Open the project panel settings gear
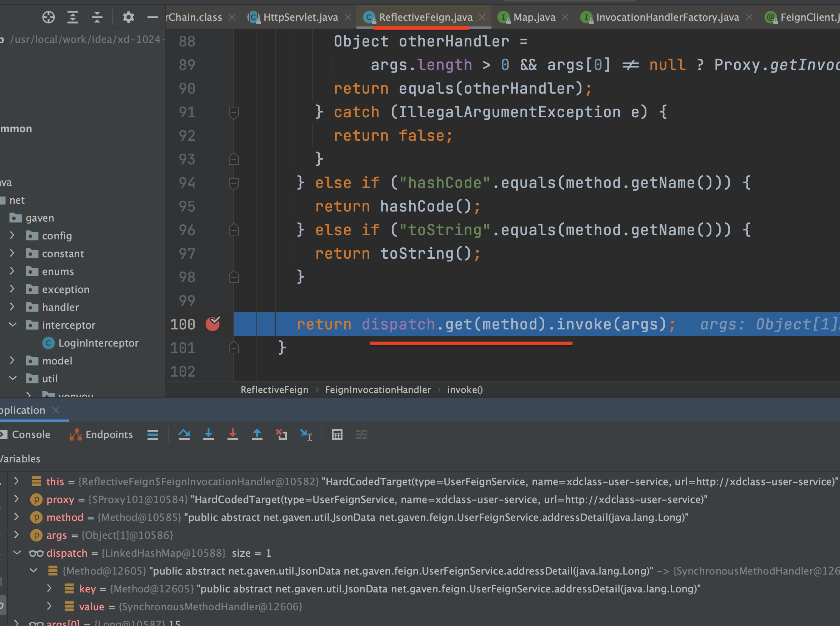 pyautogui.click(x=128, y=17)
